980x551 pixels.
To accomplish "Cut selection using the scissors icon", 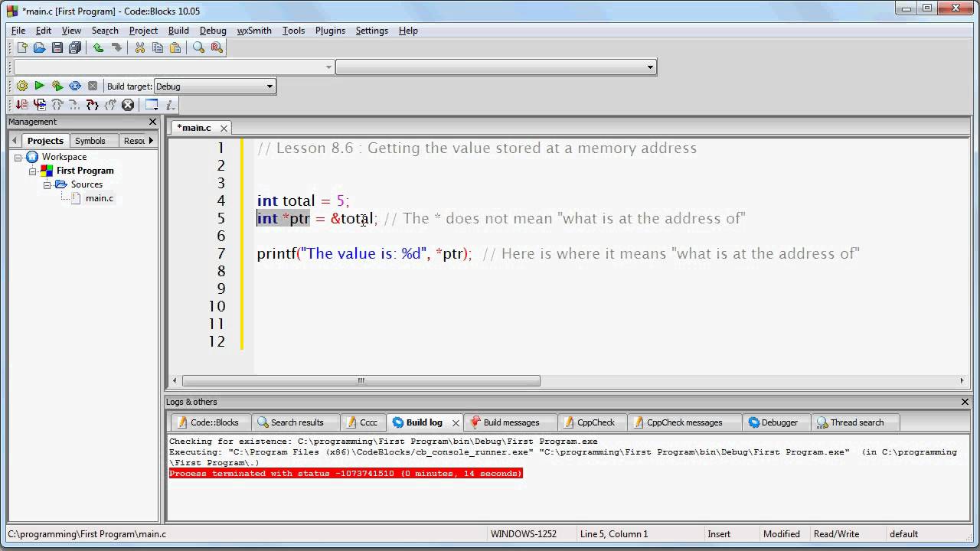I will [x=139, y=47].
